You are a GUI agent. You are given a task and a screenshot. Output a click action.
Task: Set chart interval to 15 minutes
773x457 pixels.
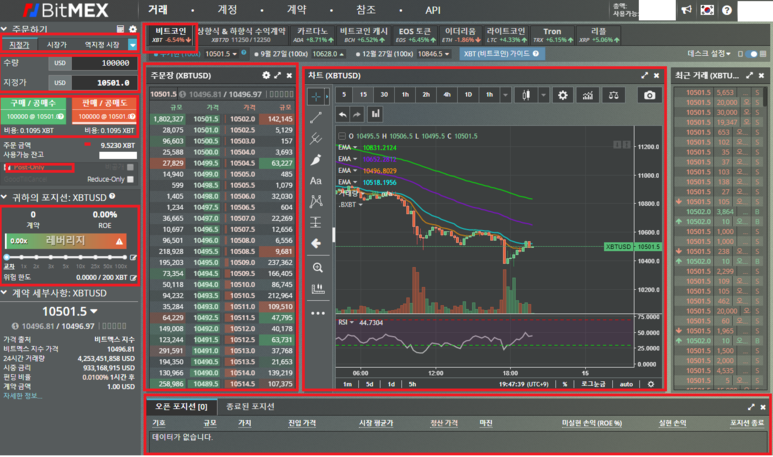point(363,95)
